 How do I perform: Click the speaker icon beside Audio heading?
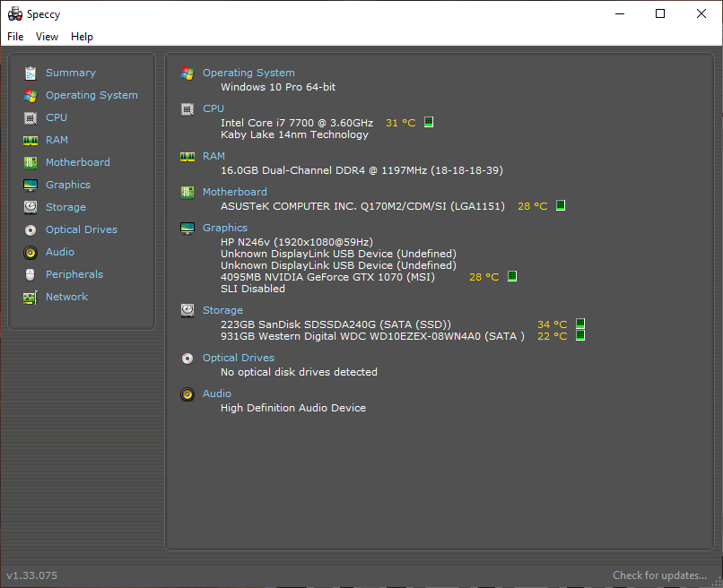[x=187, y=394]
